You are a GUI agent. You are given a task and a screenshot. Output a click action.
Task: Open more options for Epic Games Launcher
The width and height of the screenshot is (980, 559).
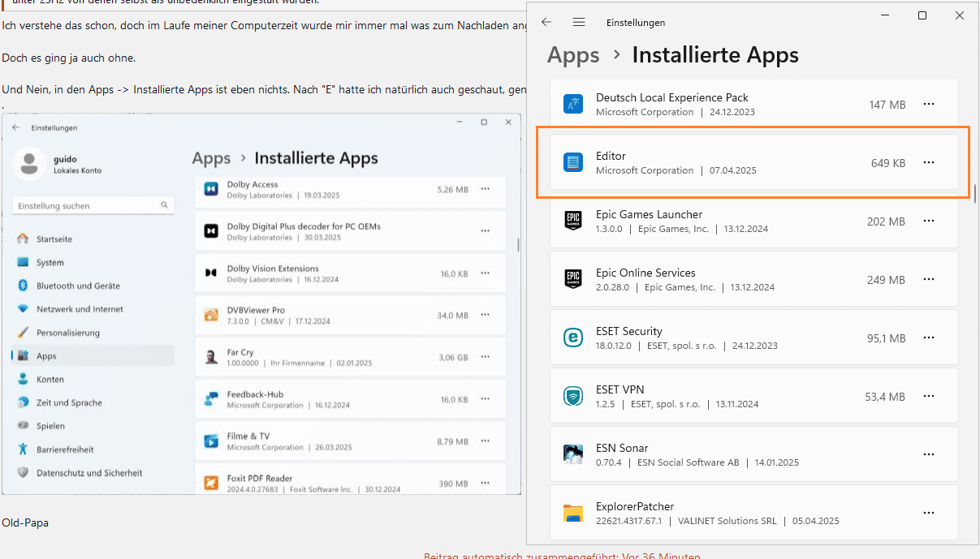pyautogui.click(x=929, y=221)
